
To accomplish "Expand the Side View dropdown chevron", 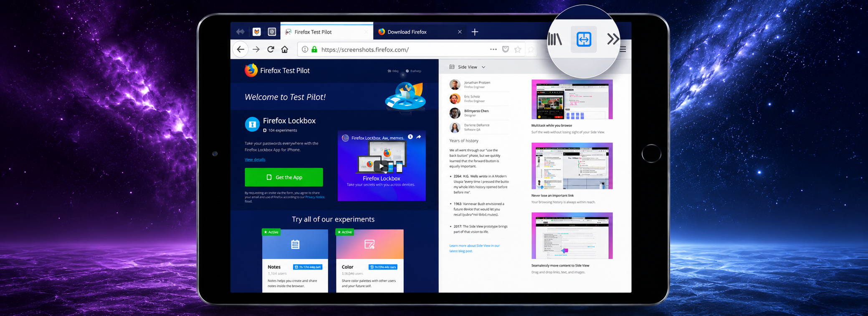I will [483, 67].
